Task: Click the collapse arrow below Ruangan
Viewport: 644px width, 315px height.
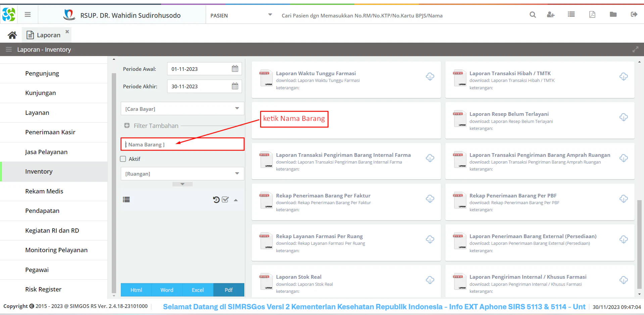Action: 182,184
